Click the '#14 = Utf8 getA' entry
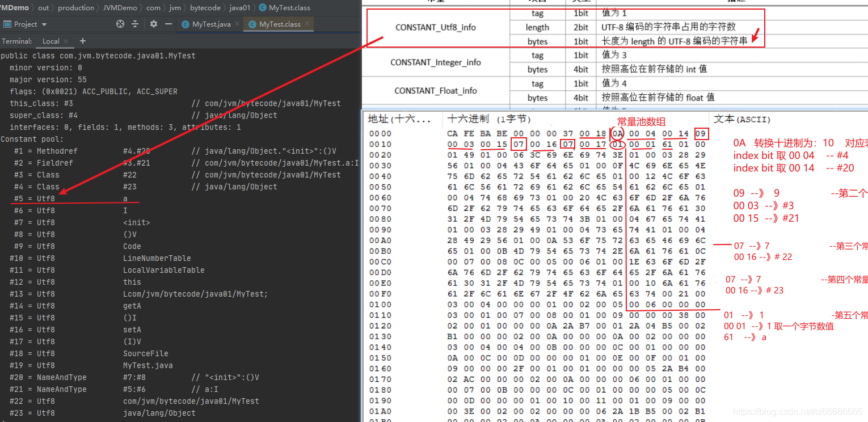 coord(75,306)
